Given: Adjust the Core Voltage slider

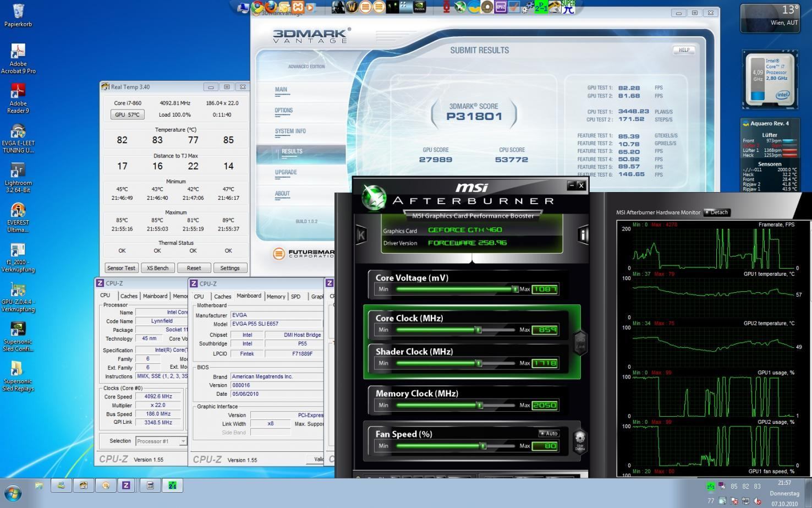Looking at the screenshot, I should click(456, 289).
